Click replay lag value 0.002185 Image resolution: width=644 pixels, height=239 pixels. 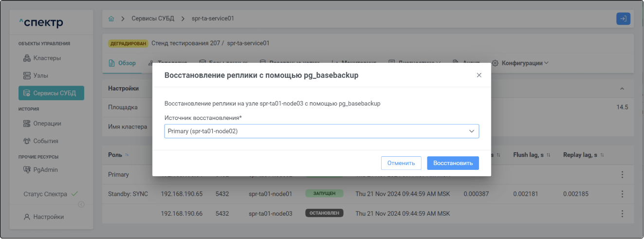click(576, 194)
